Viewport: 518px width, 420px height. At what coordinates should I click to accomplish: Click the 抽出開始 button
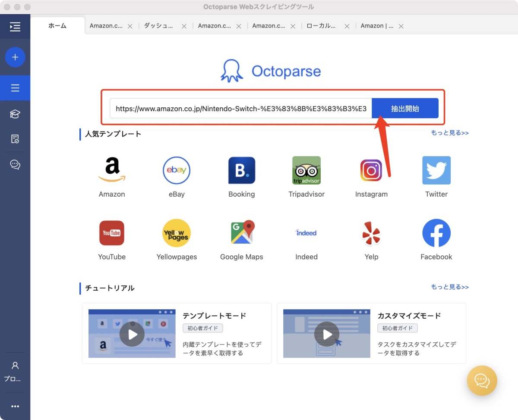tap(405, 109)
